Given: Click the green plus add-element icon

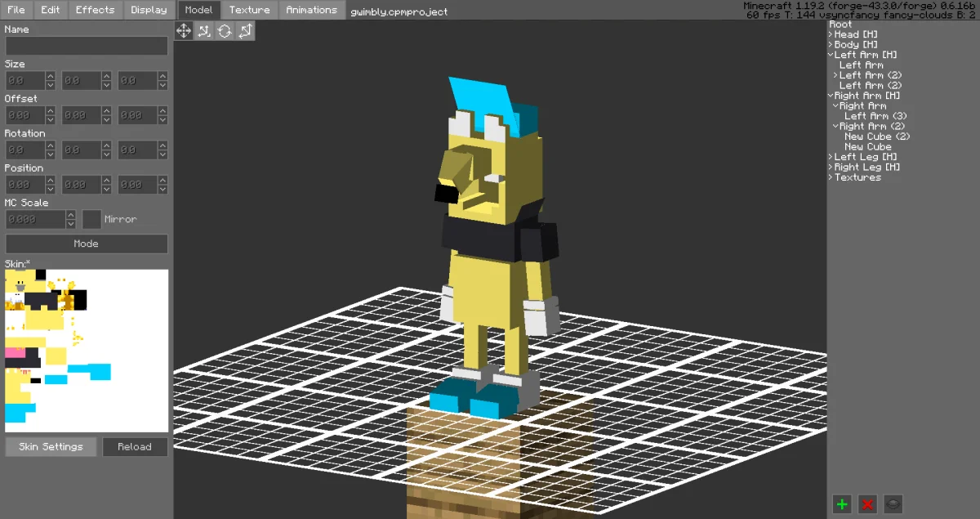Looking at the screenshot, I should [842, 504].
